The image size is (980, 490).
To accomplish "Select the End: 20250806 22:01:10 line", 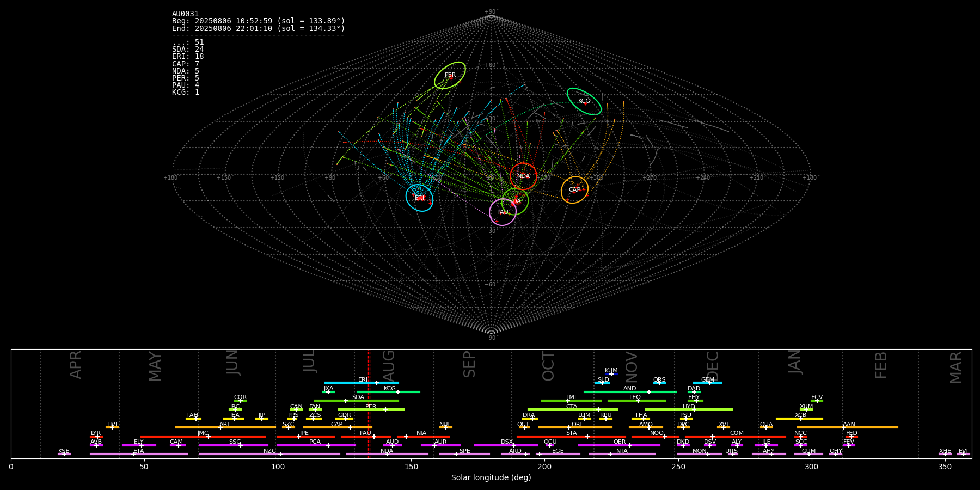I will [259, 28].
